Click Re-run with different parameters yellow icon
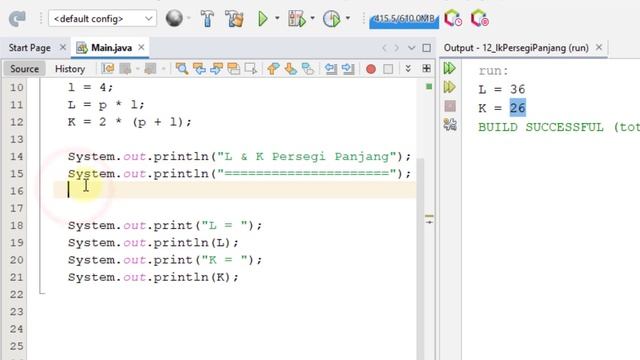This screenshot has width=640, height=360. pos(449,87)
